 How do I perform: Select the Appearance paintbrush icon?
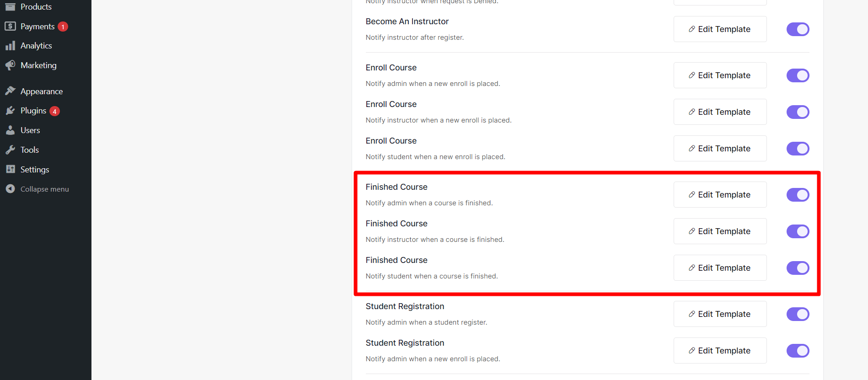(10, 91)
